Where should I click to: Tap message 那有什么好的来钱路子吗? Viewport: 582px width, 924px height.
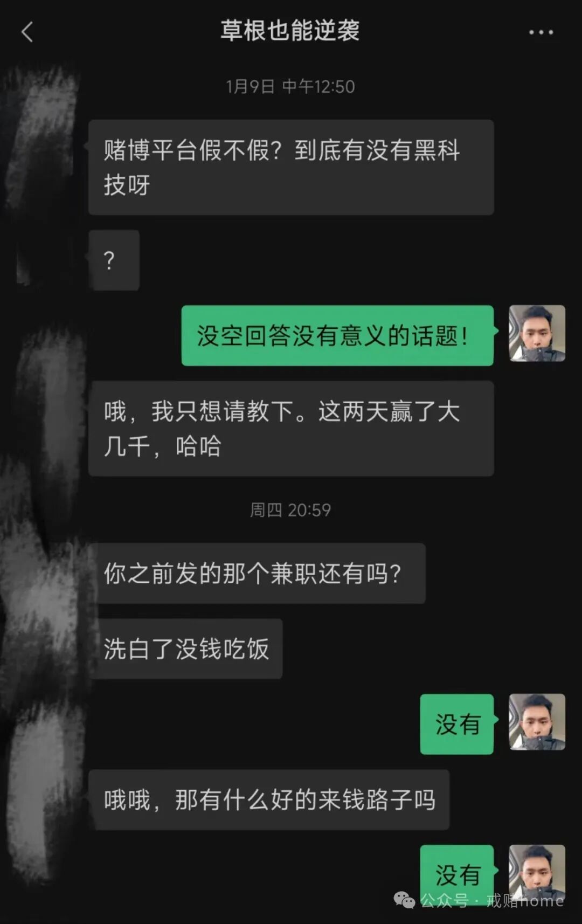269,799
